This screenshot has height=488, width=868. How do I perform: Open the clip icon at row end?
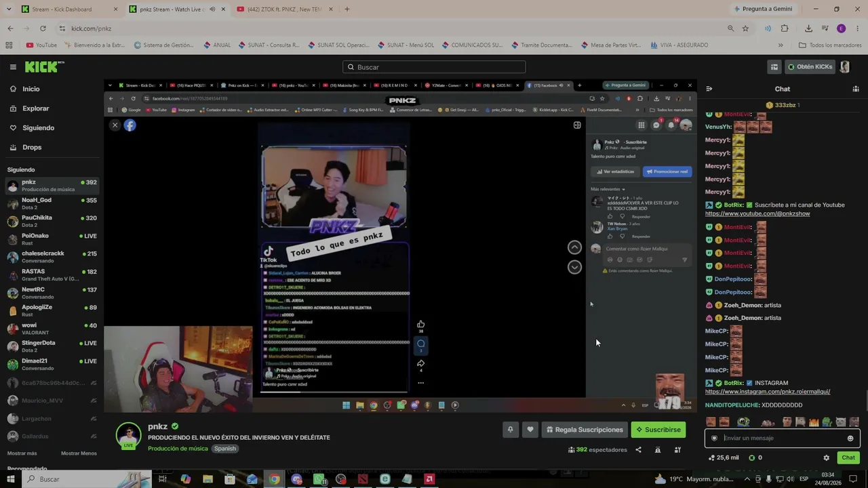pos(677,449)
